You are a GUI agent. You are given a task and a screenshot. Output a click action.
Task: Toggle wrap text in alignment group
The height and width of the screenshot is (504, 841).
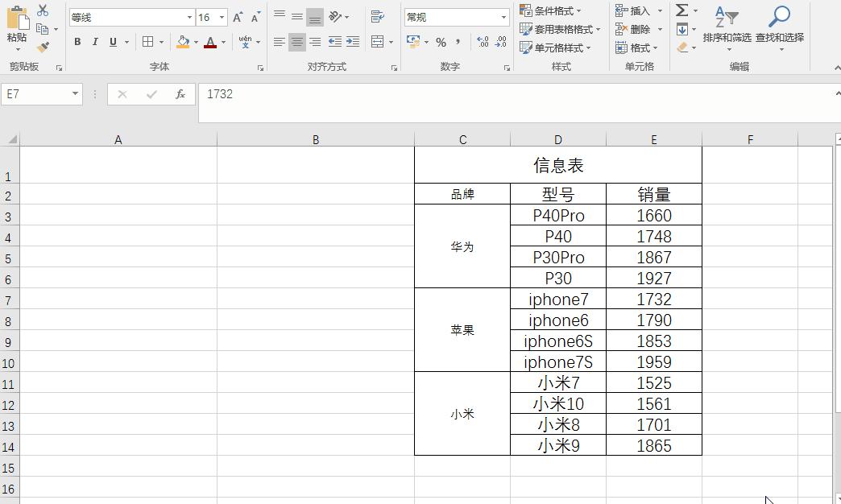pos(375,15)
